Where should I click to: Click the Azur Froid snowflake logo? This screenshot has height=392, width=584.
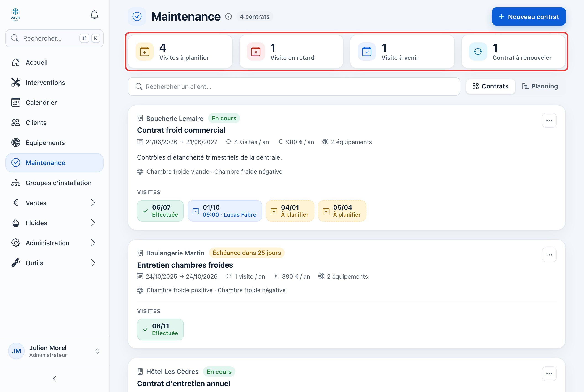pos(15,15)
